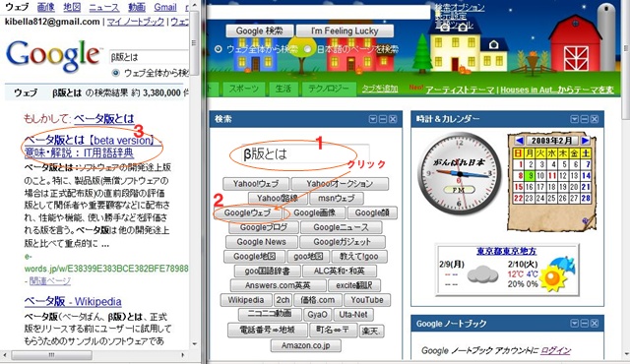Viewport: 630px width, 364px height.
Task: Click the 楽天 button
Action: click(372, 332)
